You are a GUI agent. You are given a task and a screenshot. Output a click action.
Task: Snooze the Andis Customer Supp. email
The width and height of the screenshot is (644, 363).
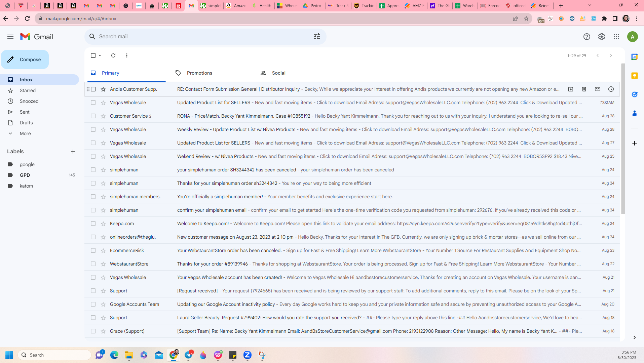[611, 89]
